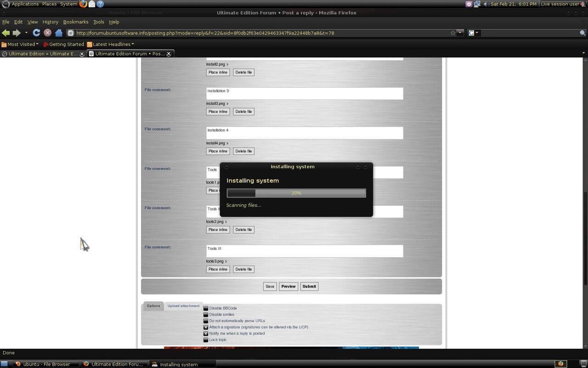588x368 pixels.
Task: Open the Bookmarks menu
Action: pyautogui.click(x=76, y=22)
